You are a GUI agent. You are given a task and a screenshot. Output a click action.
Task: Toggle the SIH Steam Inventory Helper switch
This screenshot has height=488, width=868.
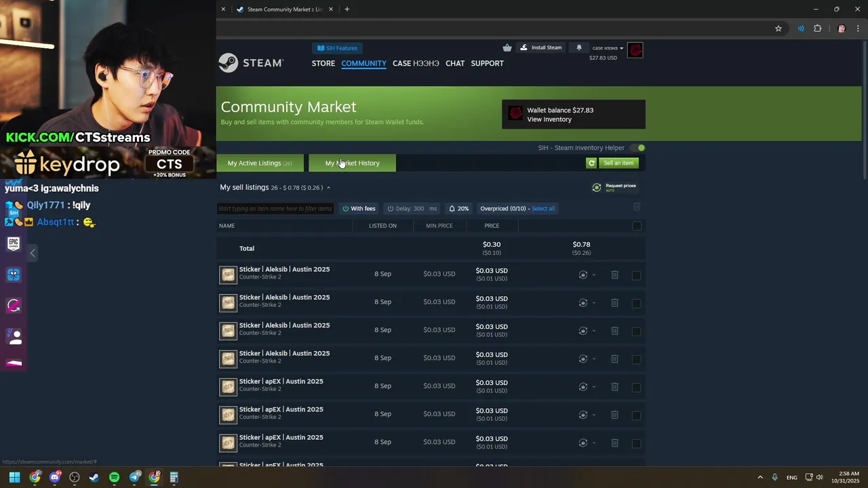coord(637,148)
